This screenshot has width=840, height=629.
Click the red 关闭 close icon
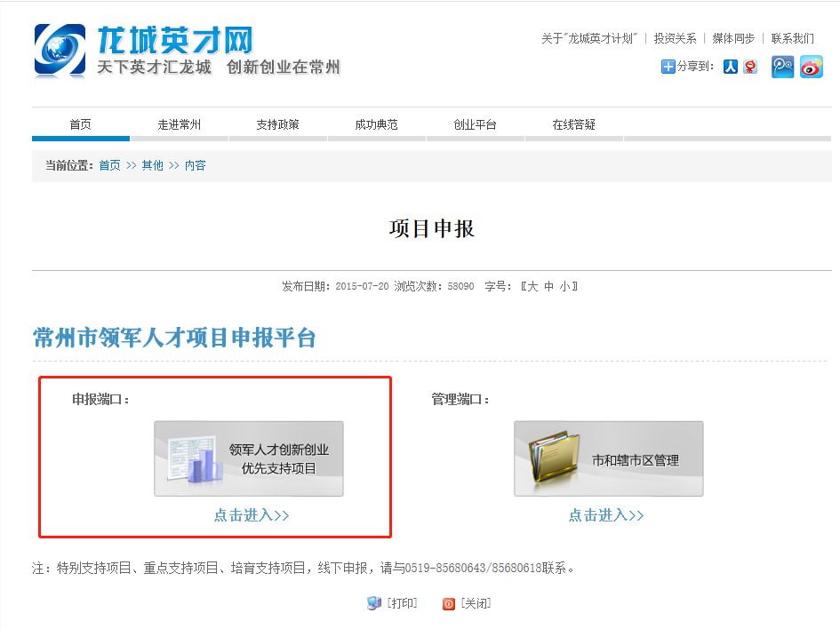coord(448,602)
